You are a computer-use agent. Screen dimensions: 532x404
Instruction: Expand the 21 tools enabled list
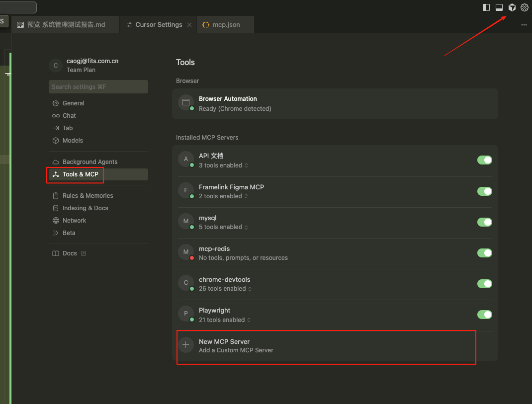pos(225,320)
